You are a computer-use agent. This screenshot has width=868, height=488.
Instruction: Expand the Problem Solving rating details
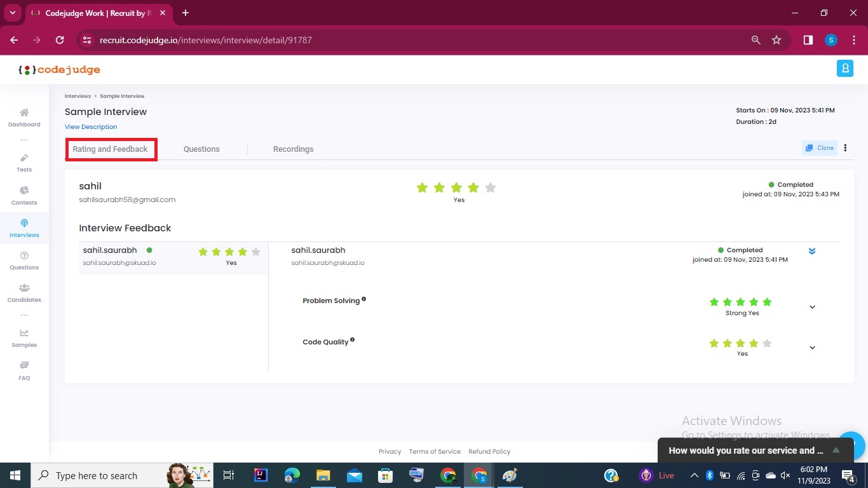pyautogui.click(x=812, y=307)
